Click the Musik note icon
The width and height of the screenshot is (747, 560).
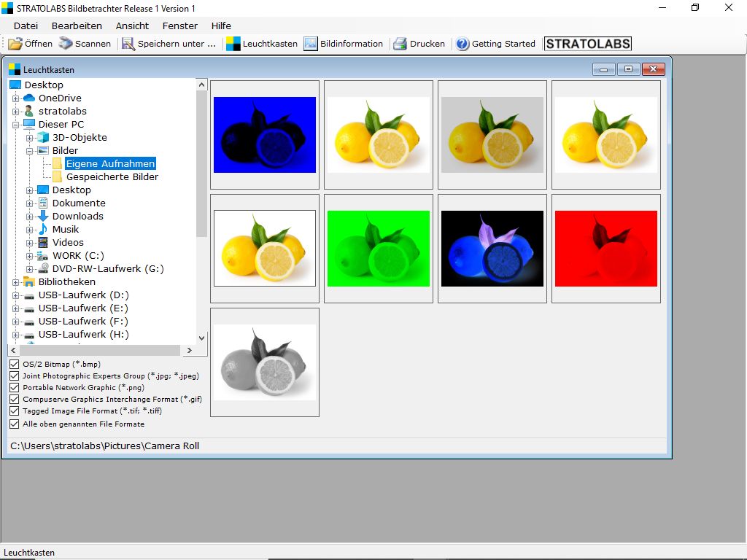pyautogui.click(x=43, y=230)
